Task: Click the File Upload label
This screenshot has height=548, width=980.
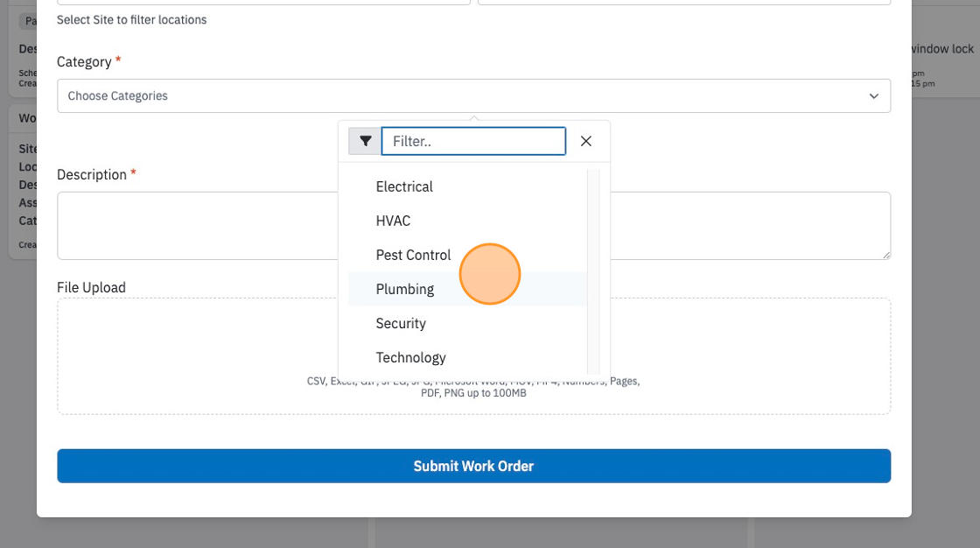Action: click(x=91, y=287)
